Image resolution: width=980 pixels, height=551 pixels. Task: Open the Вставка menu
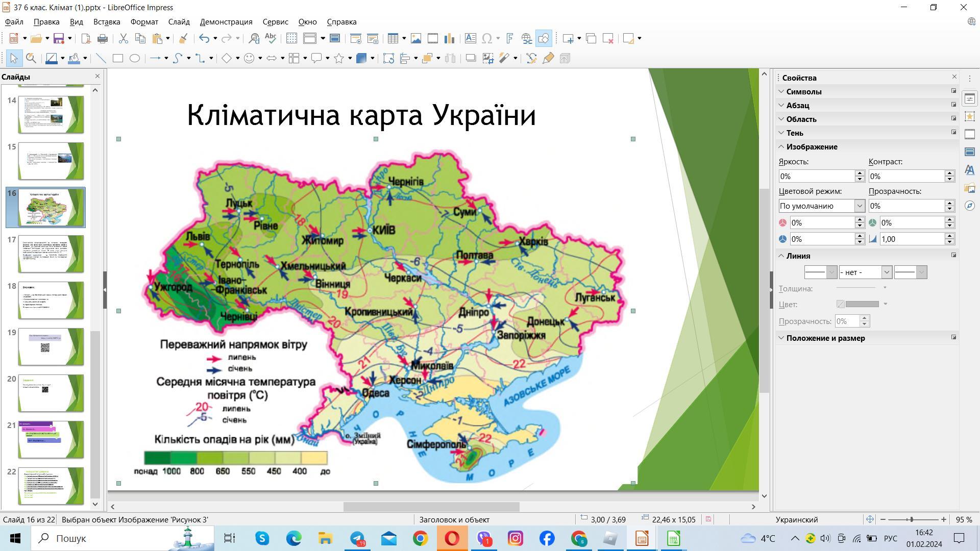[x=107, y=22]
